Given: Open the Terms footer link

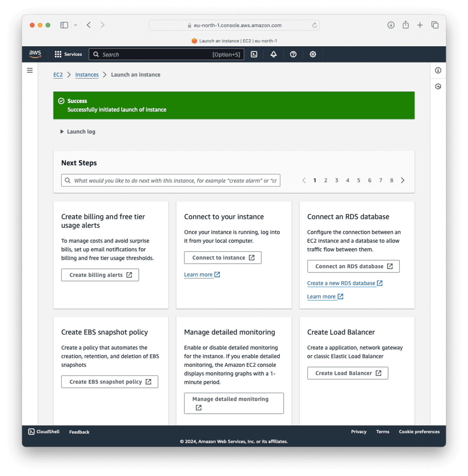Looking at the screenshot, I should coord(383,432).
